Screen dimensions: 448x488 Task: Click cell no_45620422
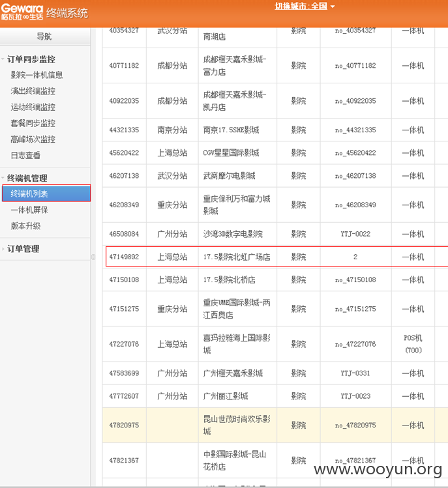[355, 153]
